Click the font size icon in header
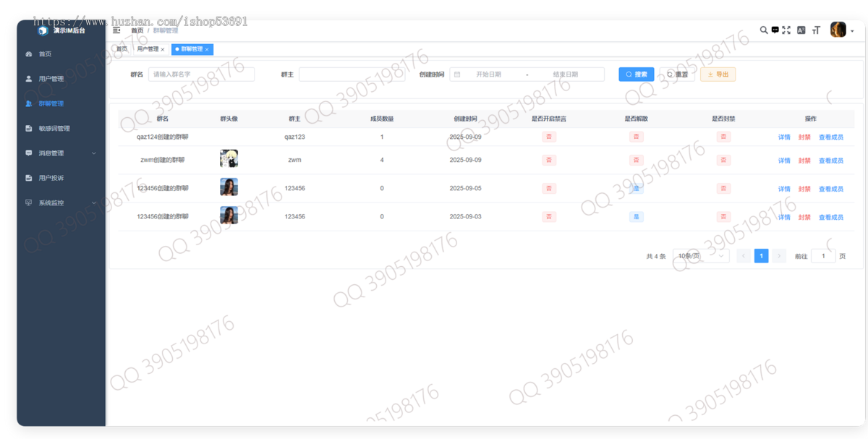Screen dimensions: 868x439 click(x=816, y=30)
